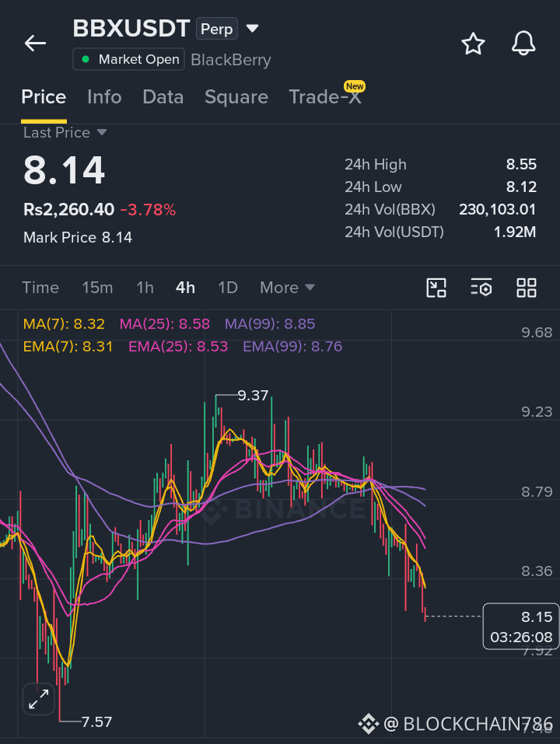The height and width of the screenshot is (744, 560).
Task: Add BBXUSDT to favorites with star
Action: click(x=473, y=44)
